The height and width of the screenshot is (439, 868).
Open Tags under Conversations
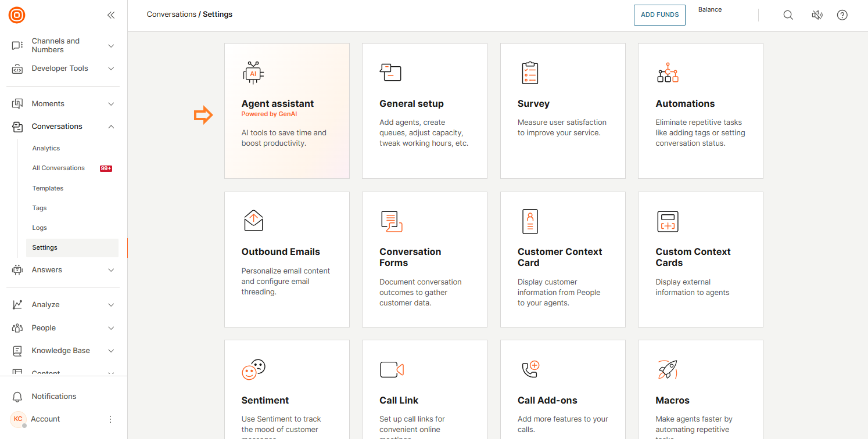(x=39, y=208)
